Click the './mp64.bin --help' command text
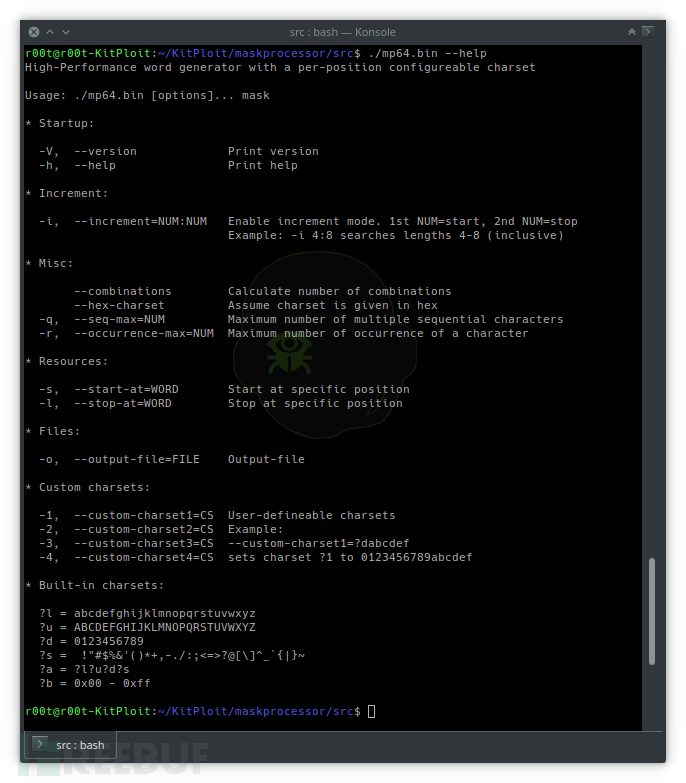 coord(427,53)
